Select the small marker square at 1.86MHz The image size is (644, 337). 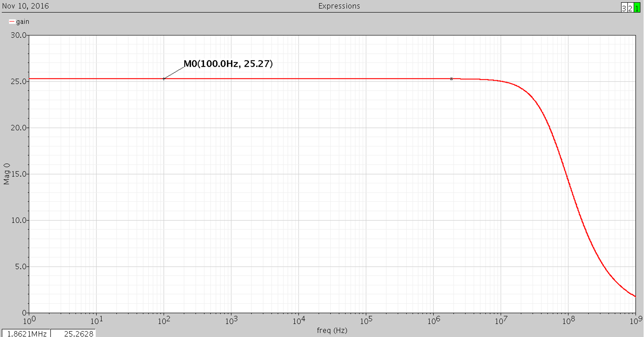pyautogui.click(x=451, y=79)
